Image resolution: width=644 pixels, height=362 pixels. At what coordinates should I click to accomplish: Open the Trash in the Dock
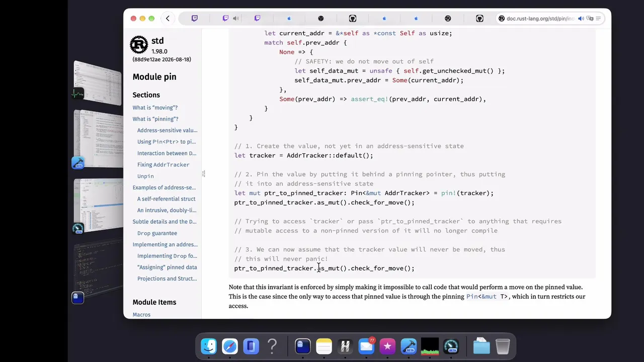(x=503, y=346)
